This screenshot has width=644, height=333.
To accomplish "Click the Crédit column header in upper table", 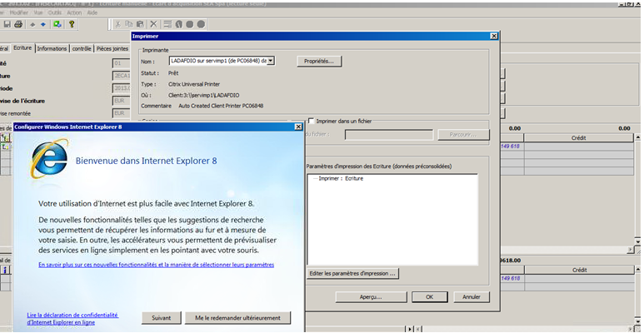I will pos(578,138).
